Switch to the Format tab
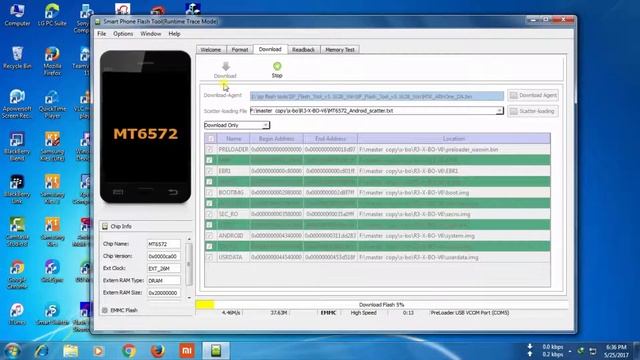The height and width of the screenshot is (360, 640). click(x=240, y=50)
